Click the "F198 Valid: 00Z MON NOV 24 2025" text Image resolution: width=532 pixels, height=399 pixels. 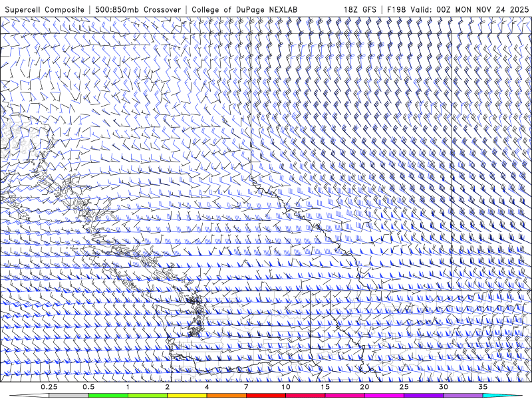pyautogui.click(x=458, y=9)
